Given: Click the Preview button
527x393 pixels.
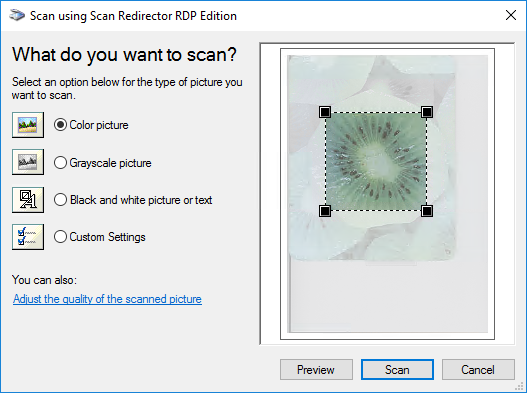Looking at the screenshot, I should (316, 370).
